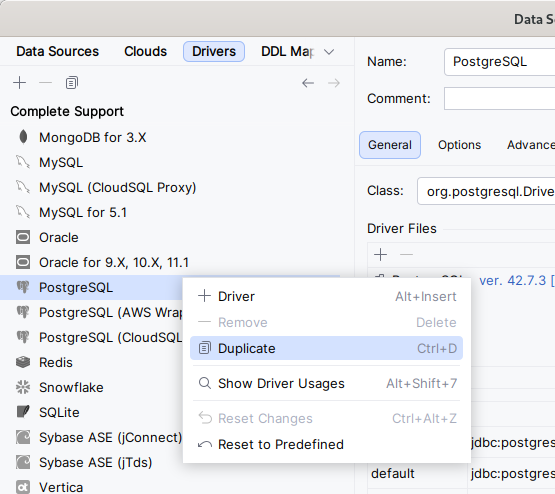This screenshot has width=555, height=494.
Task: Select the Snowflake driver
Action: coord(91,387)
